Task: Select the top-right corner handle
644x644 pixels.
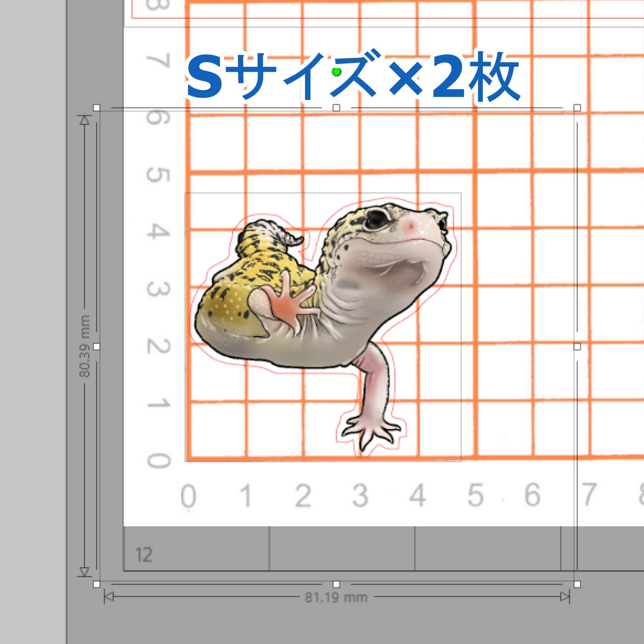Action: tap(577, 108)
